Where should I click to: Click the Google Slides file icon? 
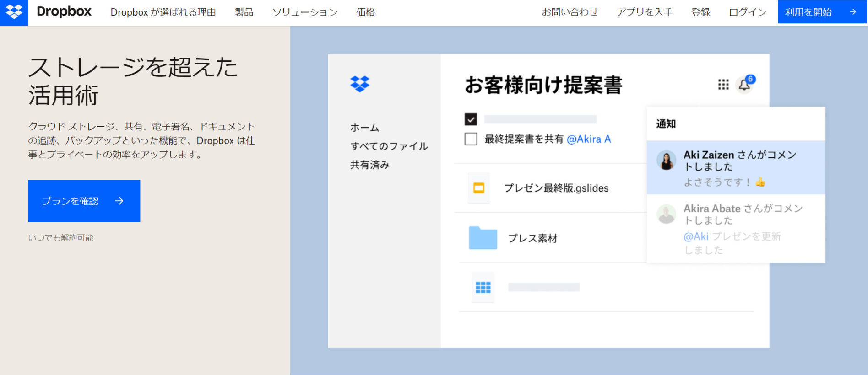tap(479, 188)
